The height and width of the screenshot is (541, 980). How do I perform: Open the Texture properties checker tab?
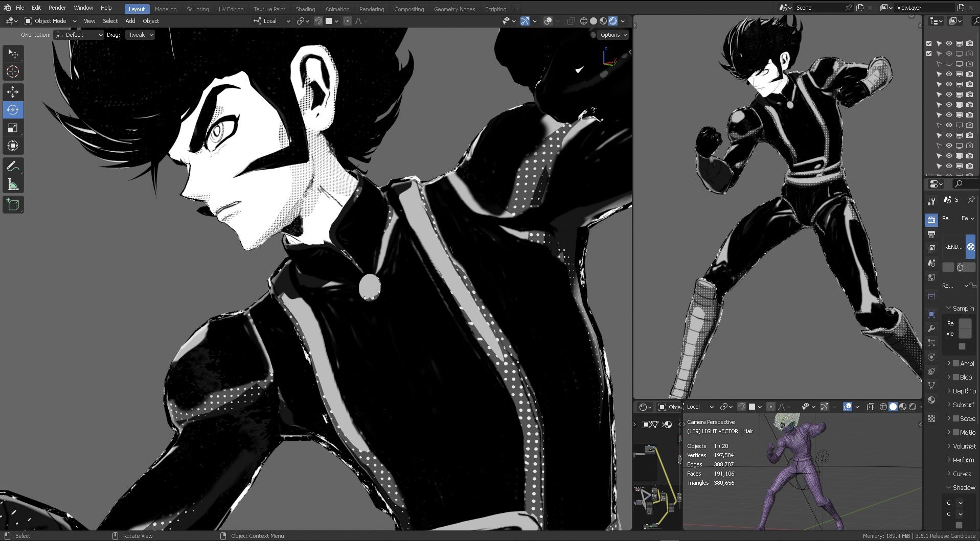pos(931,418)
